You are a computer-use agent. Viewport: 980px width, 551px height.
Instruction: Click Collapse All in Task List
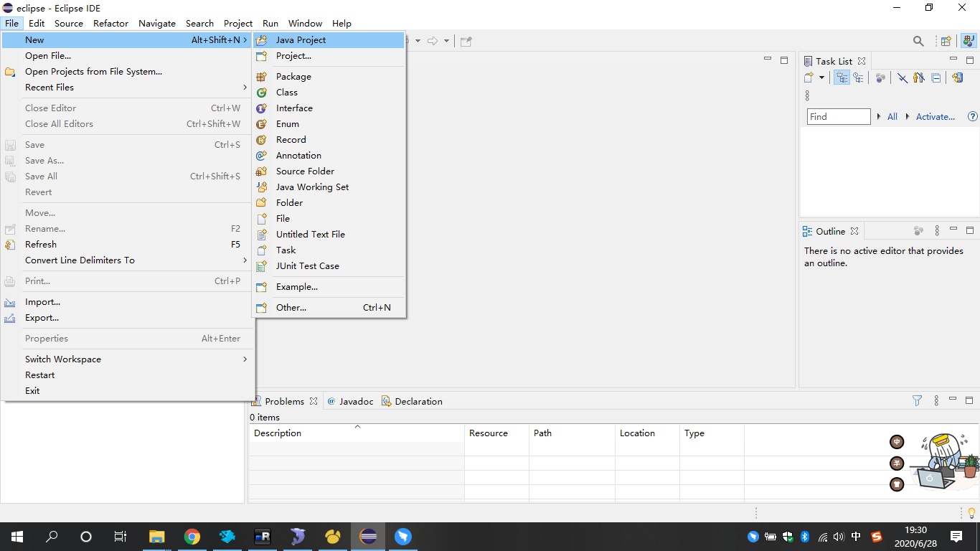tap(936, 77)
